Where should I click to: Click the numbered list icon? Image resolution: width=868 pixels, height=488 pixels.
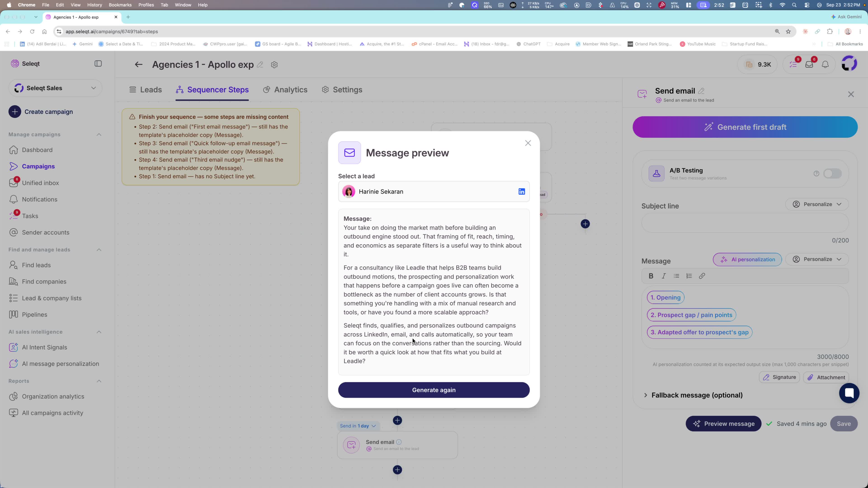[x=689, y=276]
